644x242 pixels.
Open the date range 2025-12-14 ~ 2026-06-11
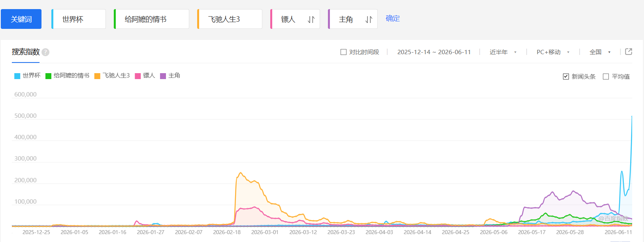[x=434, y=52]
